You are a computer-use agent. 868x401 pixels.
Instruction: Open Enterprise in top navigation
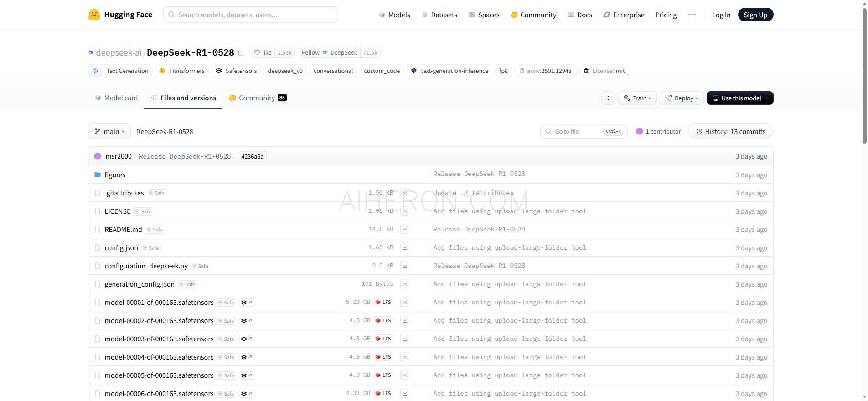624,15
